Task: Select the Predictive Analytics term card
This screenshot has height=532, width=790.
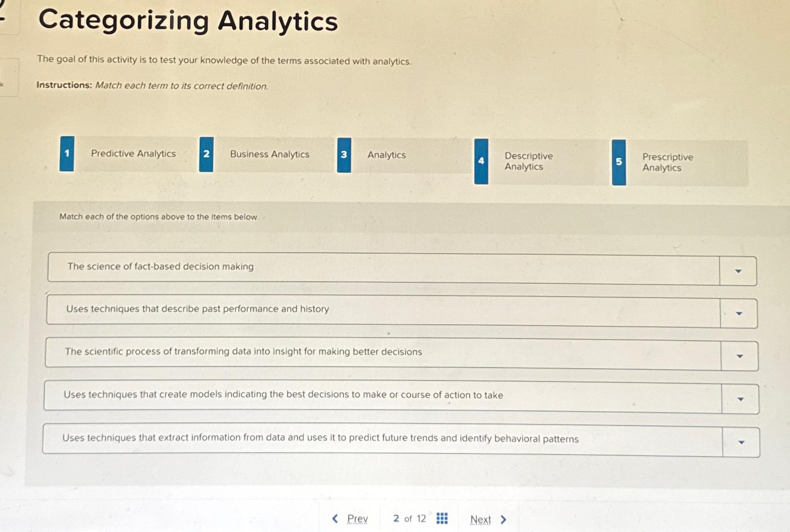Action: click(133, 153)
